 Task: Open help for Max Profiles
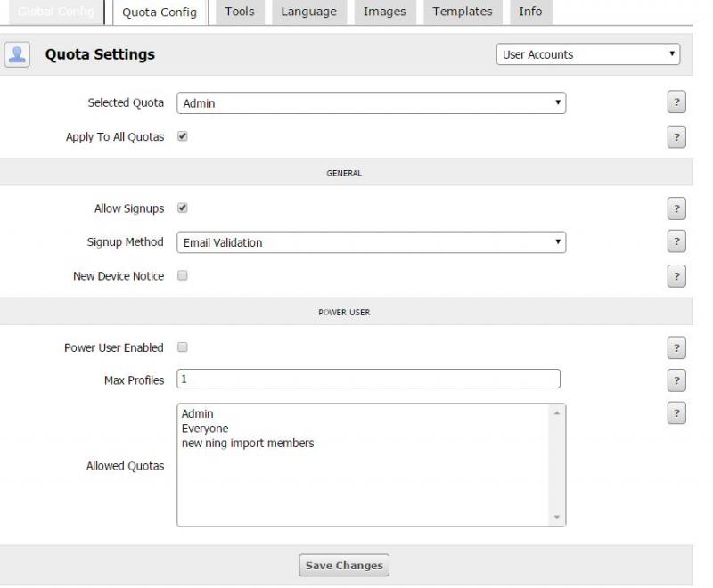pyautogui.click(x=676, y=380)
